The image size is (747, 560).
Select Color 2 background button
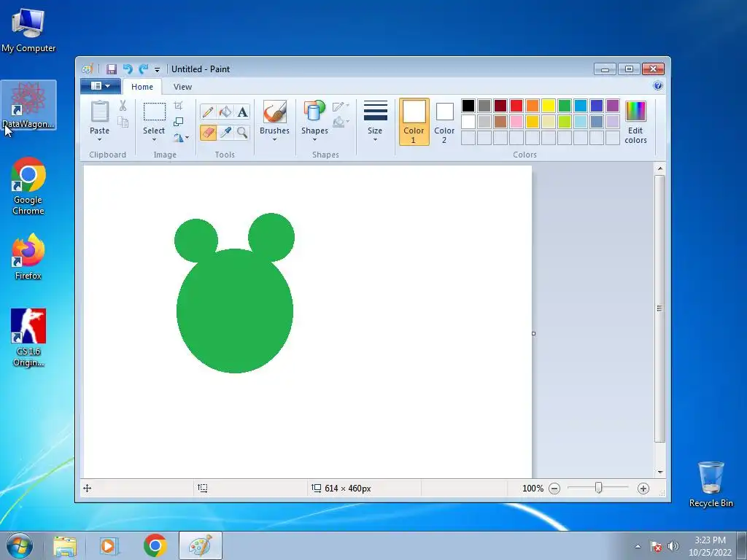coord(444,122)
